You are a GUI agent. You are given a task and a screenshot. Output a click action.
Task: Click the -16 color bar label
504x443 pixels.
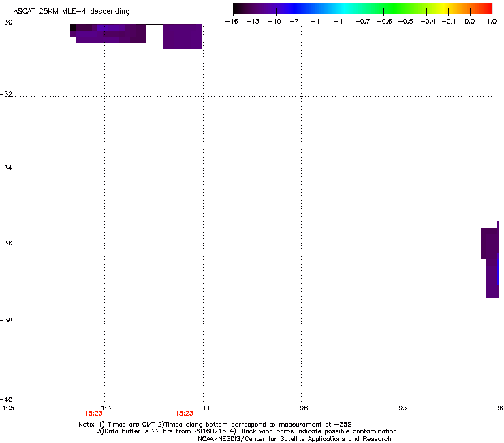[x=232, y=22]
